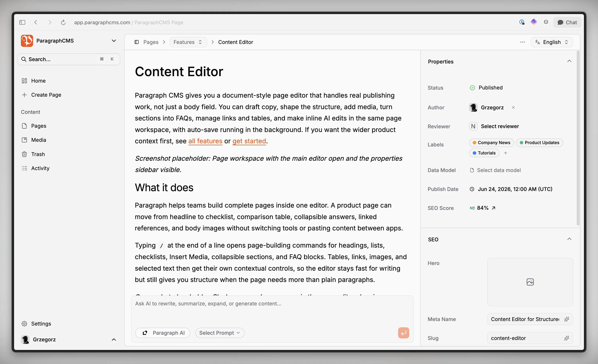This screenshot has height=364, width=598.
Task: Click the 'What it does' heading
Action: [x=164, y=188]
